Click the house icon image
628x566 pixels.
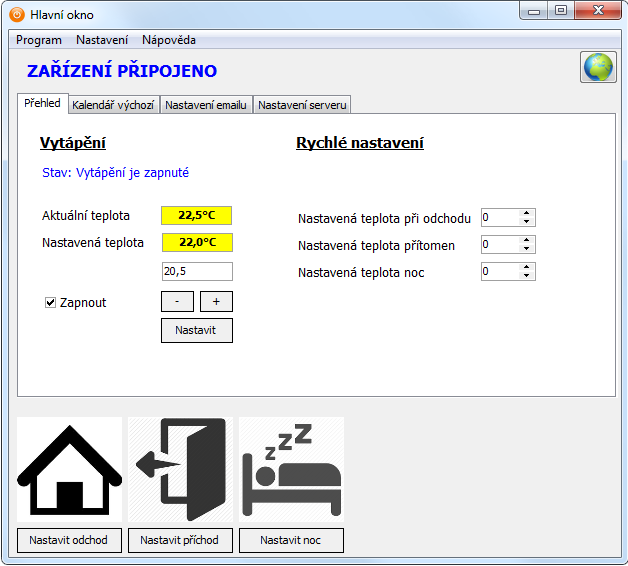pos(69,469)
